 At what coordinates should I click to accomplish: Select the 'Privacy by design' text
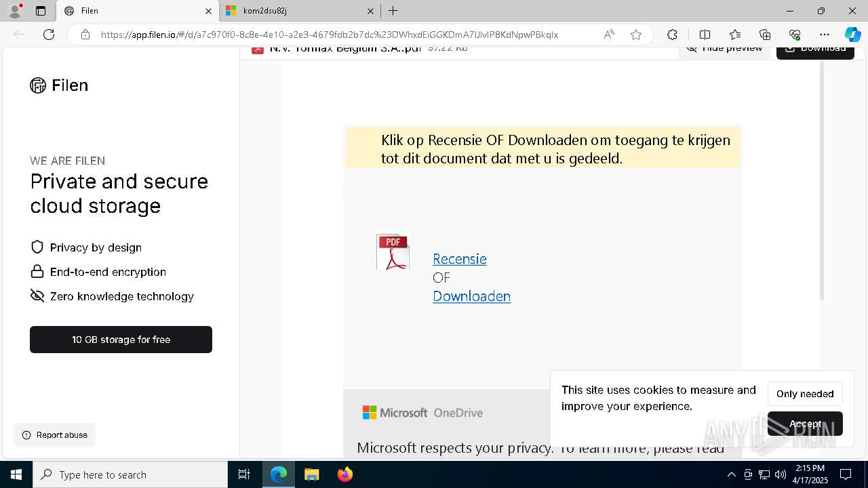coord(96,247)
